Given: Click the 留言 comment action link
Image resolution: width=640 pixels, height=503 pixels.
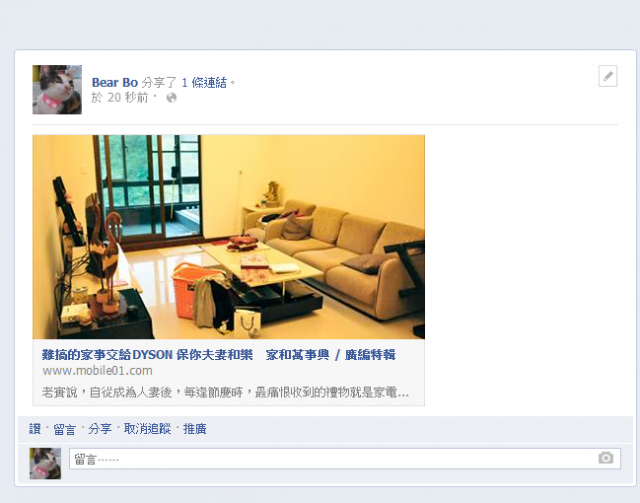Looking at the screenshot, I should (64, 429).
